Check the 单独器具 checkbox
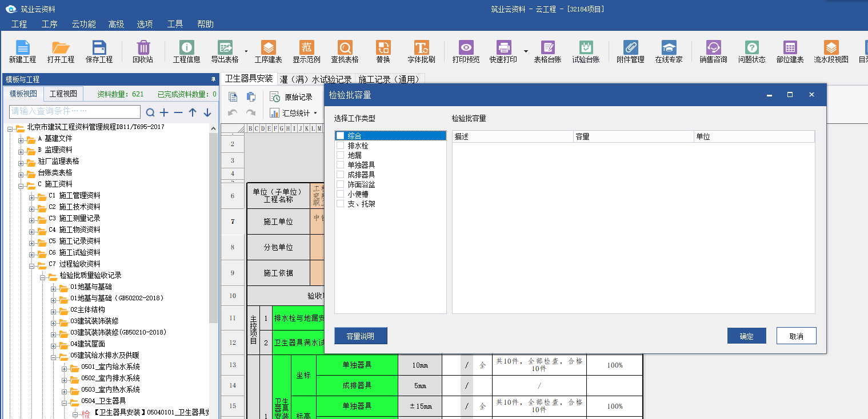This screenshot has height=419, width=868. tap(341, 165)
